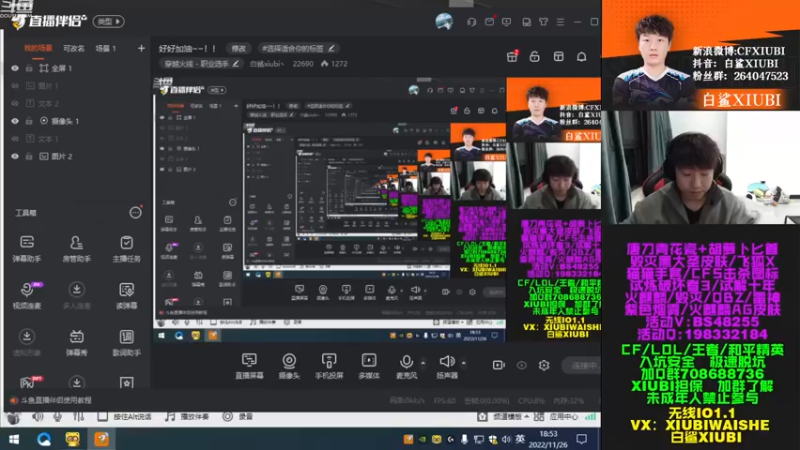Open the 弹幕助手 tool

[x=27, y=248]
